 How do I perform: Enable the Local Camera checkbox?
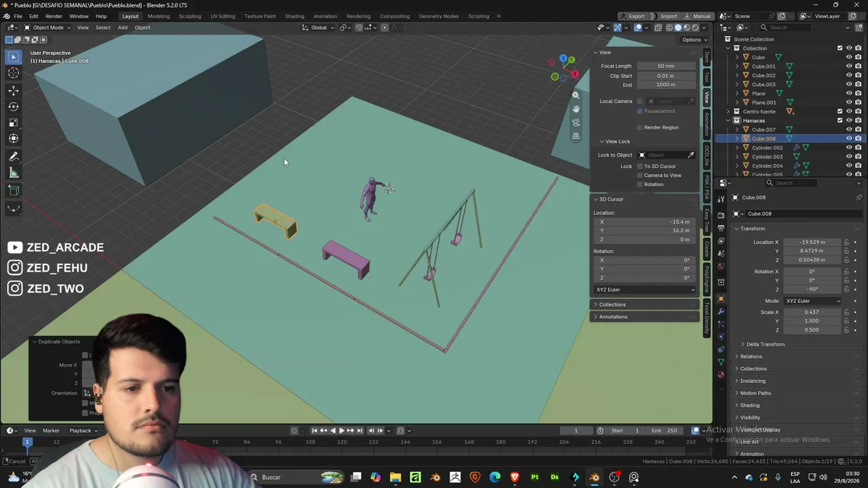(639, 102)
